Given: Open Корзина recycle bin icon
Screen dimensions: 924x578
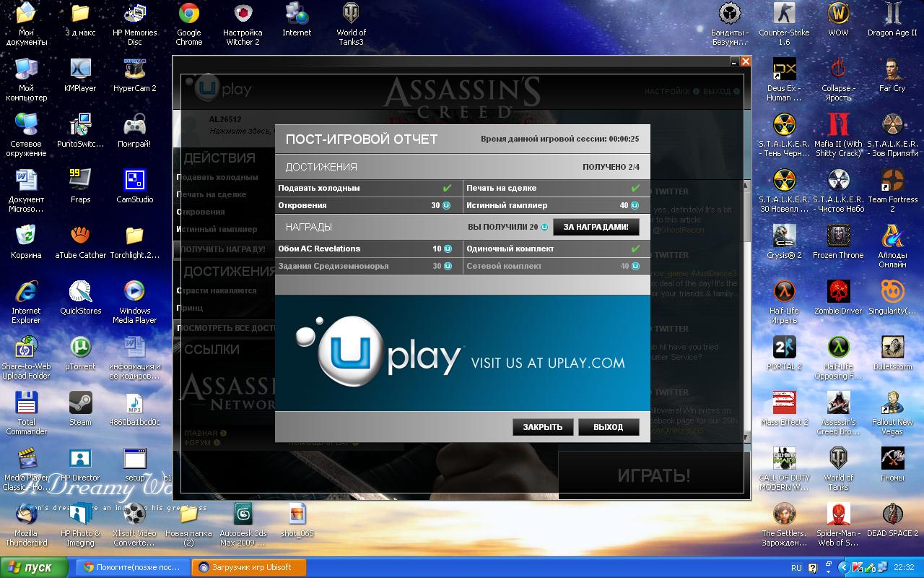Looking at the screenshot, I should coord(27,242).
